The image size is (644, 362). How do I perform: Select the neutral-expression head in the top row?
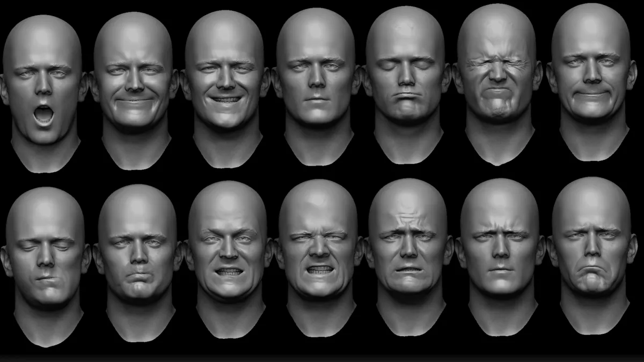pyautogui.click(x=316, y=87)
